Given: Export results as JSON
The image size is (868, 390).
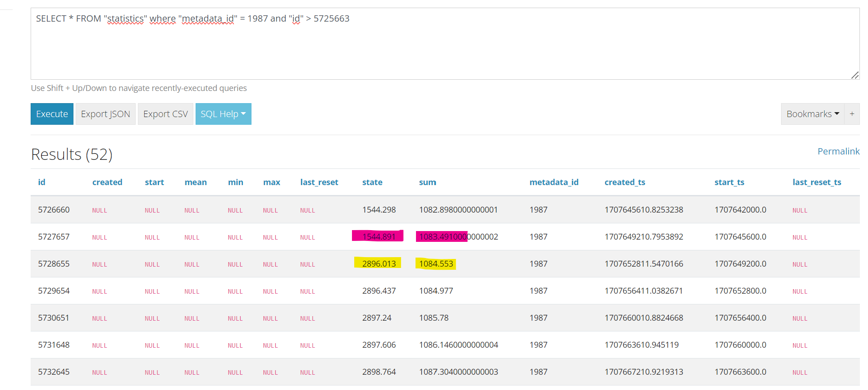Looking at the screenshot, I should click(x=105, y=114).
